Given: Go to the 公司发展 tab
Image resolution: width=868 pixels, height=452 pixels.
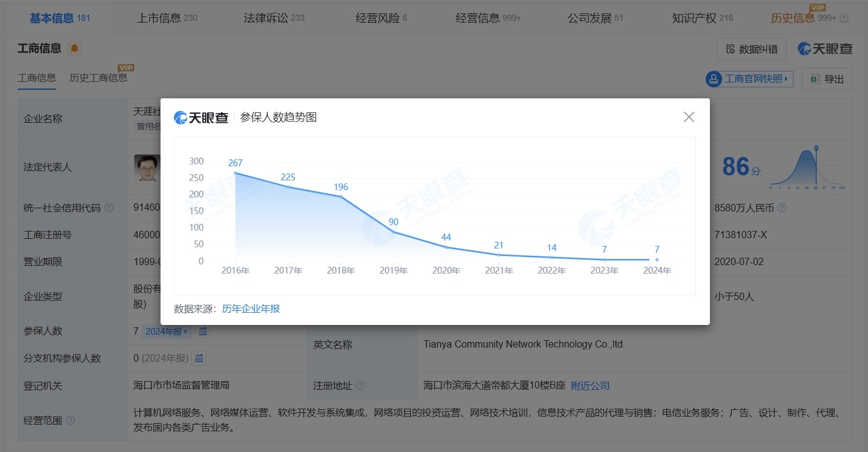Looking at the screenshot, I should [x=596, y=18].
